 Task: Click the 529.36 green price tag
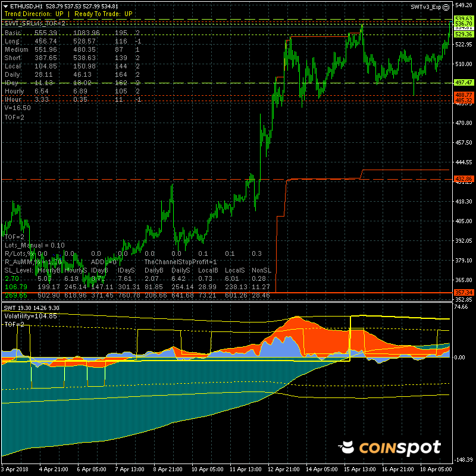[464, 35]
